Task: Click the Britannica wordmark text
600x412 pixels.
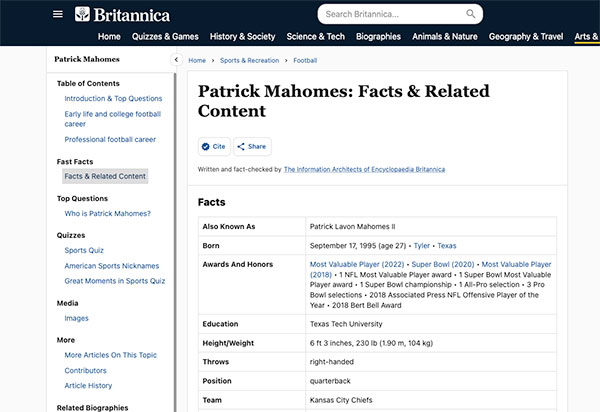Action: 132,15
